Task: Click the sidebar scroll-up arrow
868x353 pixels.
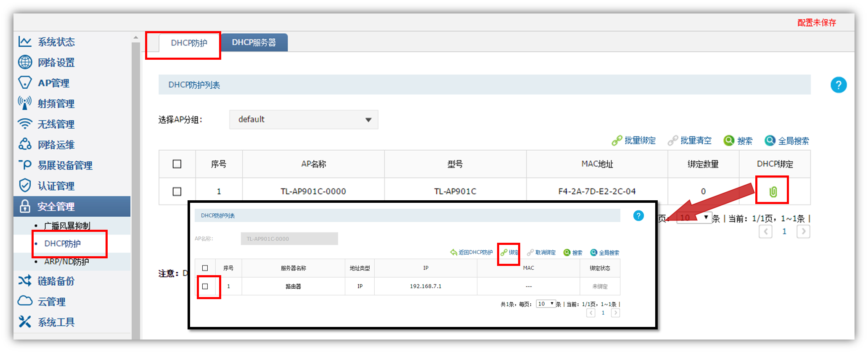Action: pos(135,38)
